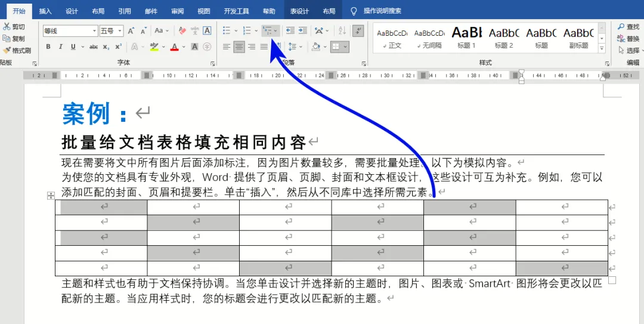
Task: Open the 引用 (References) tab
Action: click(125, 11)
